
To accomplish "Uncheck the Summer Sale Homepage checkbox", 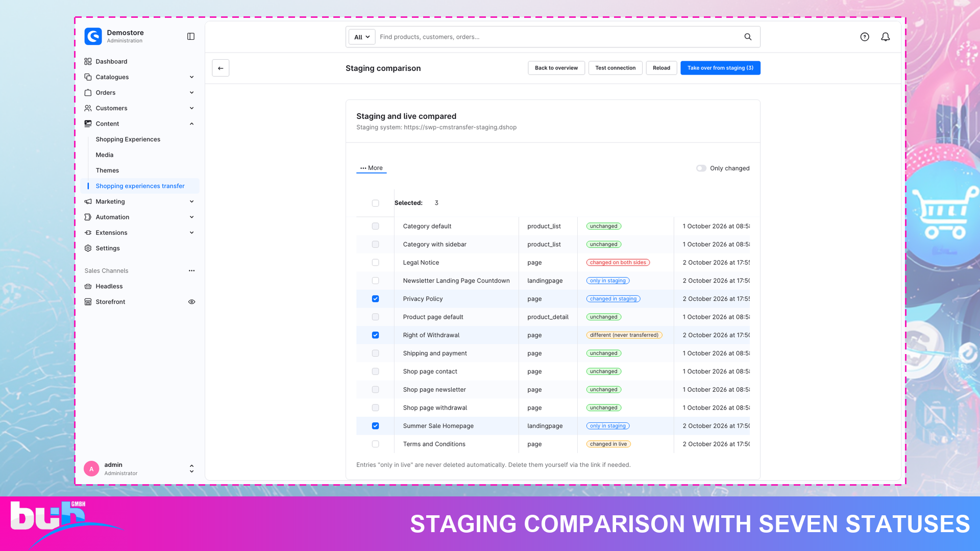I will click(376, 426).
